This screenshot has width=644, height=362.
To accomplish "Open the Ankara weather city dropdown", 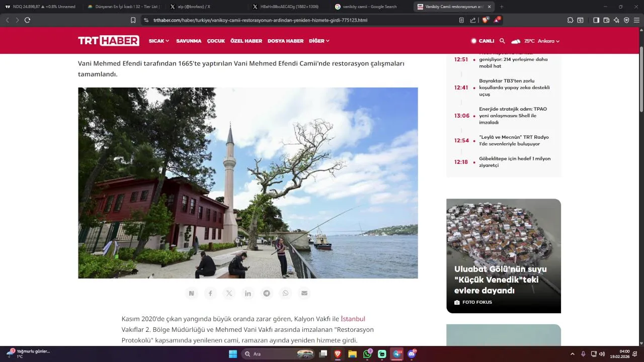I will click(548, 41).
